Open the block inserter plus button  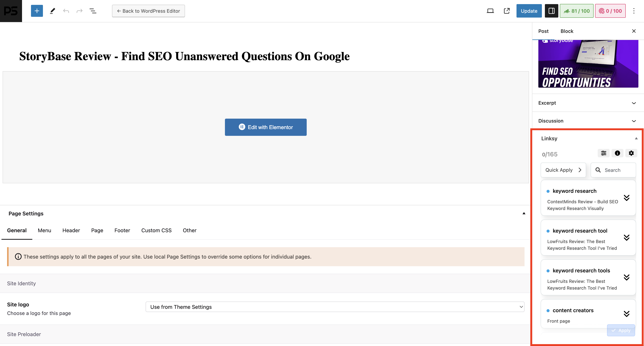(37, 11)
